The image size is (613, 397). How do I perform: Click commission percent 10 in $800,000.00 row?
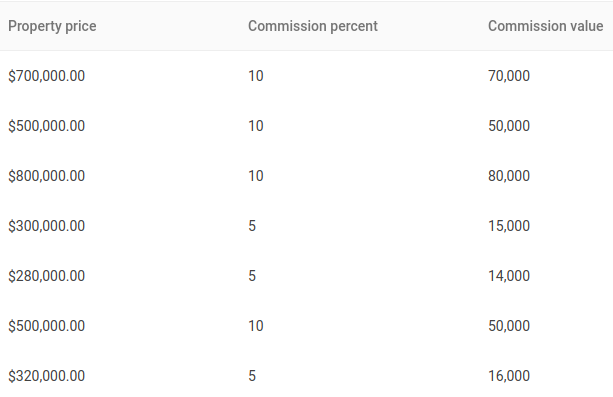256,176
